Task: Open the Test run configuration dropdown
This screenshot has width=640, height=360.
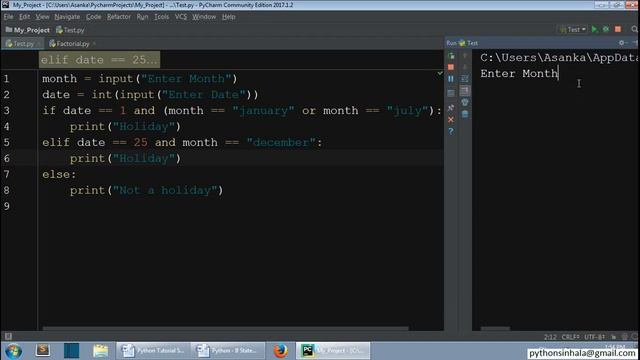Action: tap(573, 29)
